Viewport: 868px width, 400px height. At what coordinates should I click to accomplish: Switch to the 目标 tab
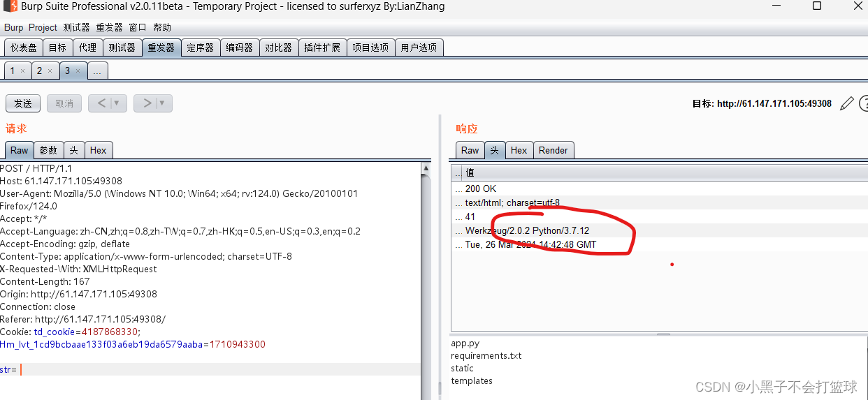57,47
